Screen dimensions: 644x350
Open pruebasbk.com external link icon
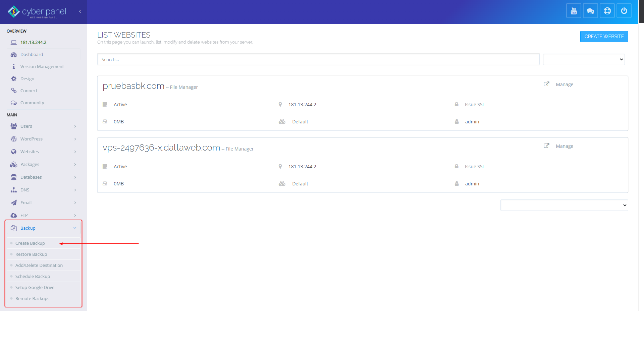click(x=546, y=84)
